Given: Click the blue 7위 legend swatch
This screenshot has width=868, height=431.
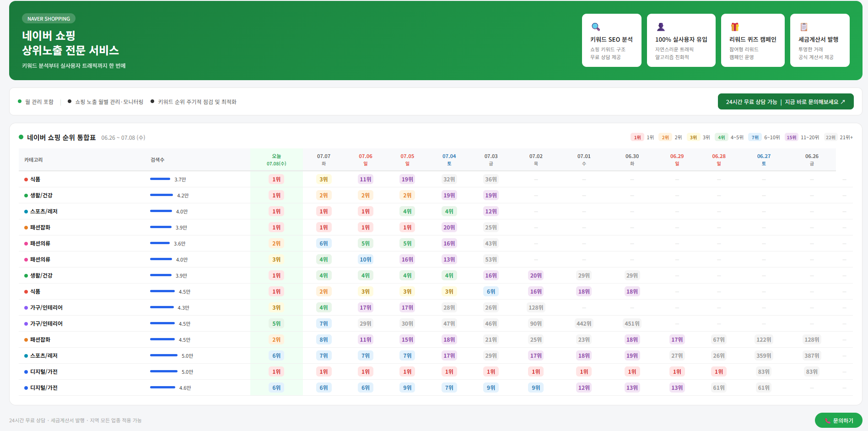Looking at the screenshot, I should (755, 137).
